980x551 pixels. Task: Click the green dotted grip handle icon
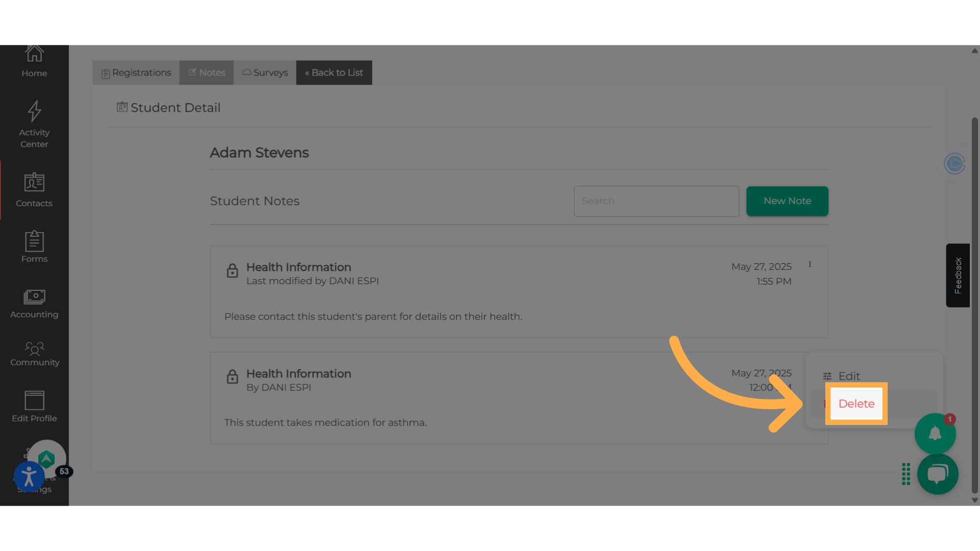pos(906,474)
